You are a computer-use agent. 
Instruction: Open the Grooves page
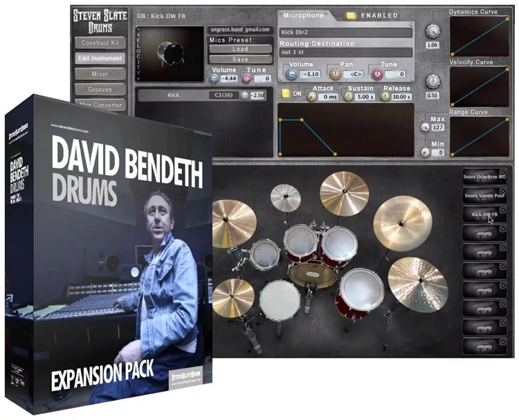(100, 89)
